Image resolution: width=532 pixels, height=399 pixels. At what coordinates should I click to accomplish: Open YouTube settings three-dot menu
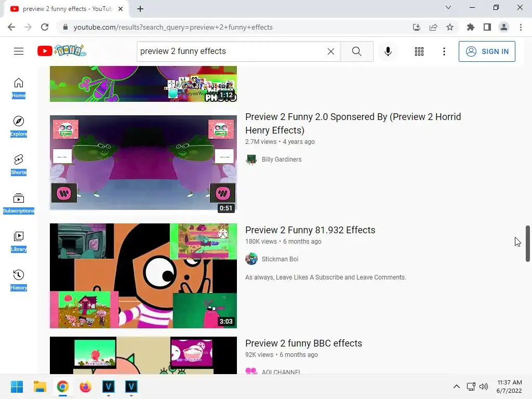[x=444, y=51]
